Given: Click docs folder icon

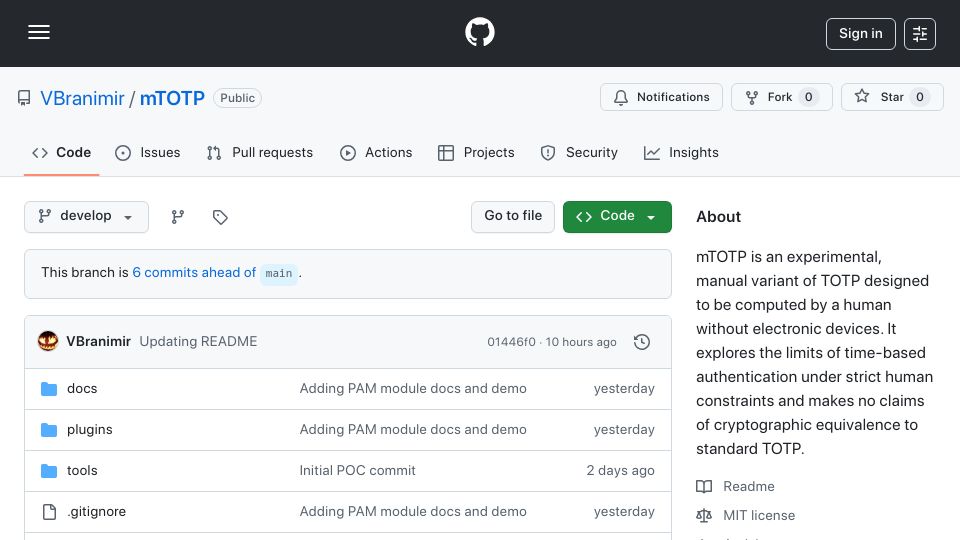Looking at the screenshot, I should 49,389.
